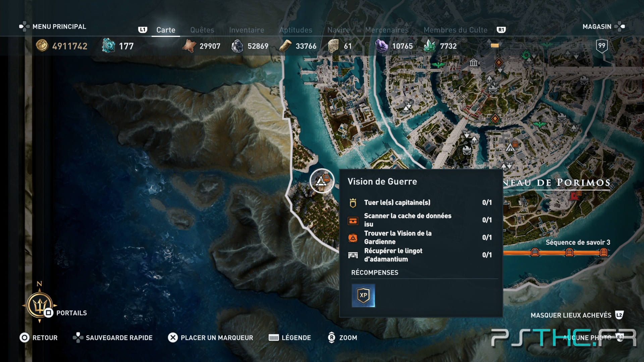This screenshot has height=362, width=644.
Task: Open the Aptitudes tab
Action: pos(296,30)
